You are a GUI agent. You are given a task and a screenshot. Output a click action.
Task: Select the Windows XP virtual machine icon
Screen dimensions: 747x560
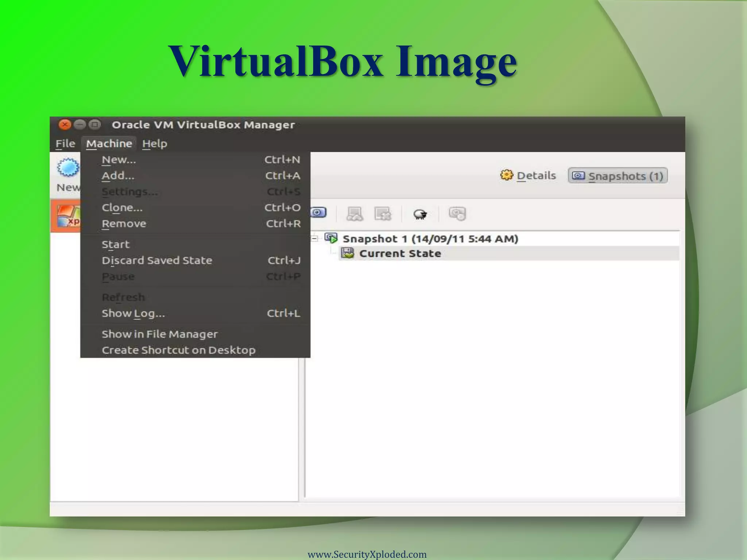[x=69, y=216]
